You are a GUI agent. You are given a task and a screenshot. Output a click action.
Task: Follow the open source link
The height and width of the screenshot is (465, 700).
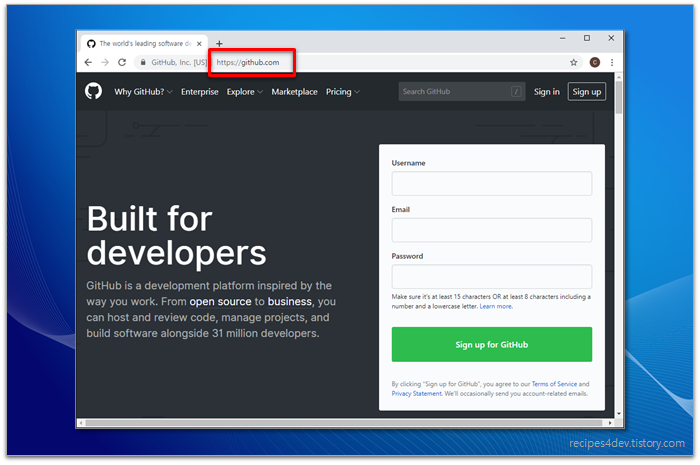(x=220, y=302)
